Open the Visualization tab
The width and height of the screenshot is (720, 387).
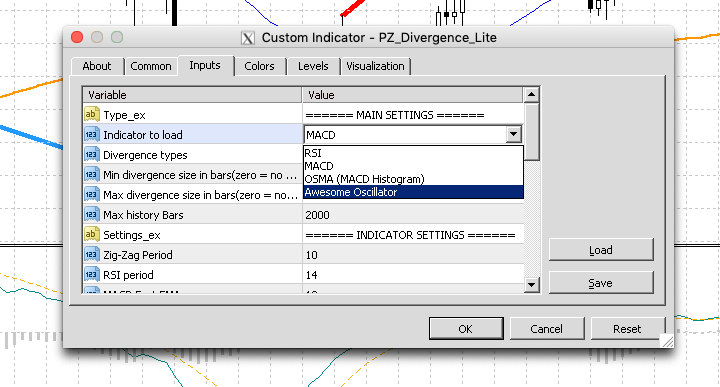pyautogui.click(x=375, y=66)
